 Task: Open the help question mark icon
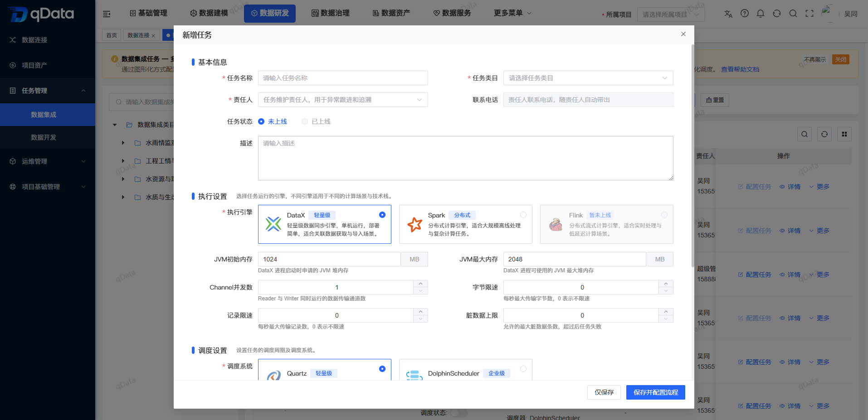pos(745,14)
